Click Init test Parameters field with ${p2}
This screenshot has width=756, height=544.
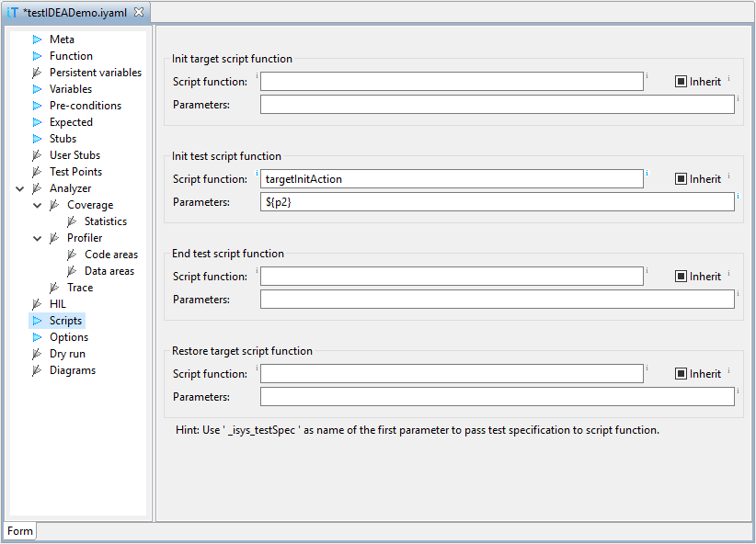coord(497,202)
